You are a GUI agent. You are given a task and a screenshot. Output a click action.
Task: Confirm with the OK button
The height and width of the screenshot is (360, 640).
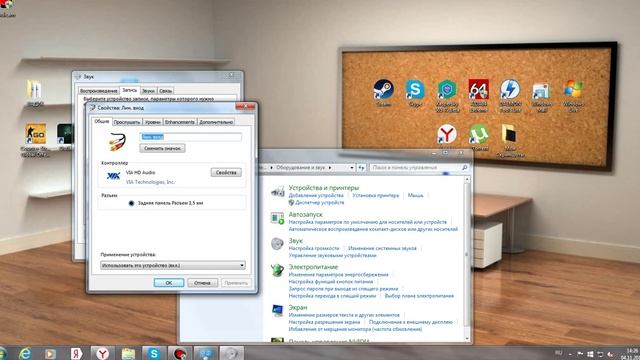point(169,283)
